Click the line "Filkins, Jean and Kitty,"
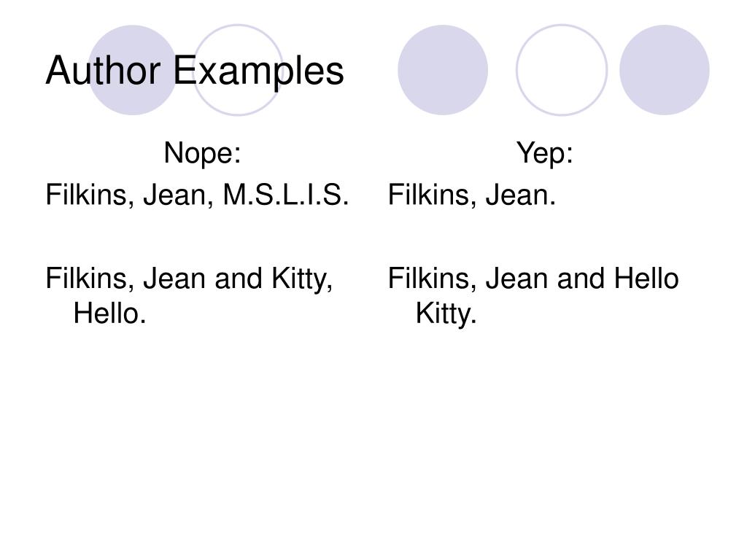Image resolution: width=747 pixels, height=560 pixels. [189, 278]
